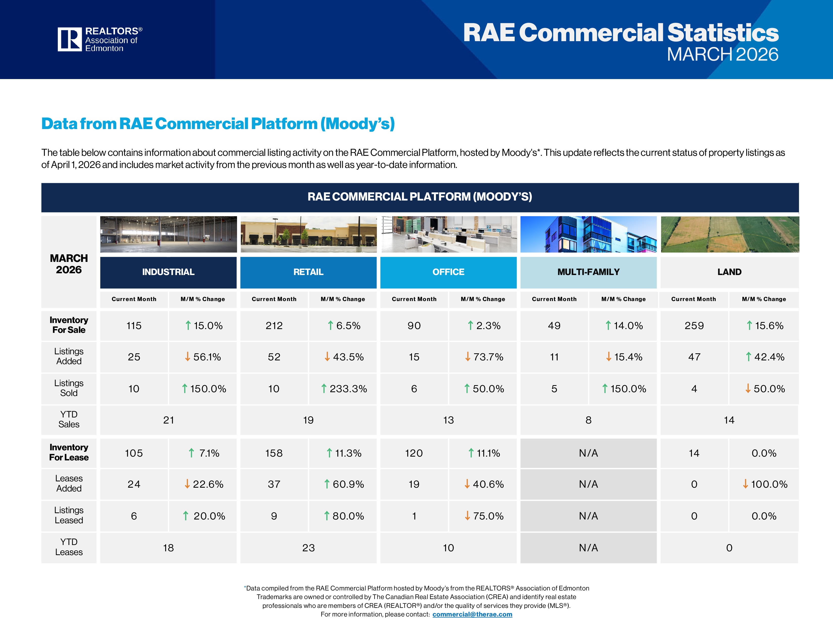Click the orange down arrow beside Office 73.7%
The height and width of the screenshot is (644, 833).
tap(467, 357)
